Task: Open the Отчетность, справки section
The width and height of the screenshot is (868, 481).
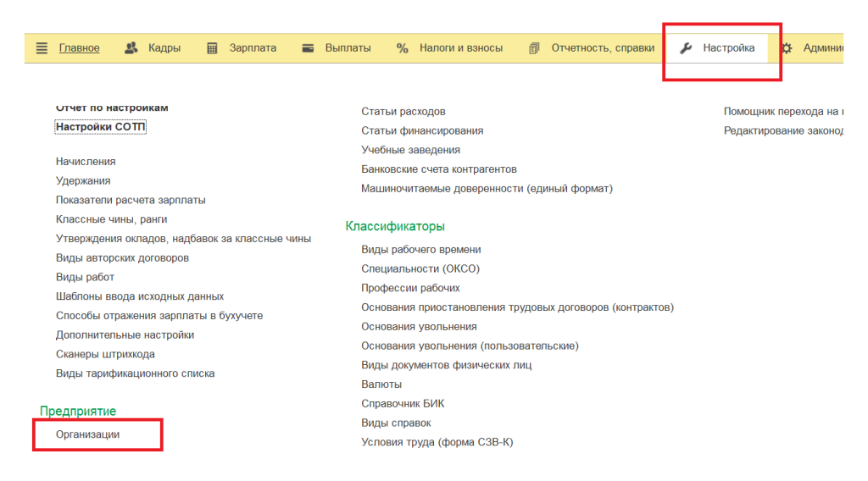Action: [603, 48]
